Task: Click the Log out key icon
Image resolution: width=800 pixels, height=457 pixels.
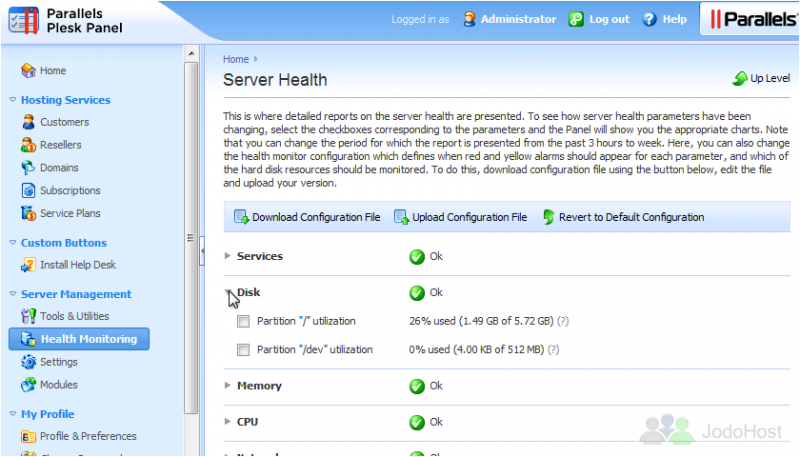Action: 576,19
